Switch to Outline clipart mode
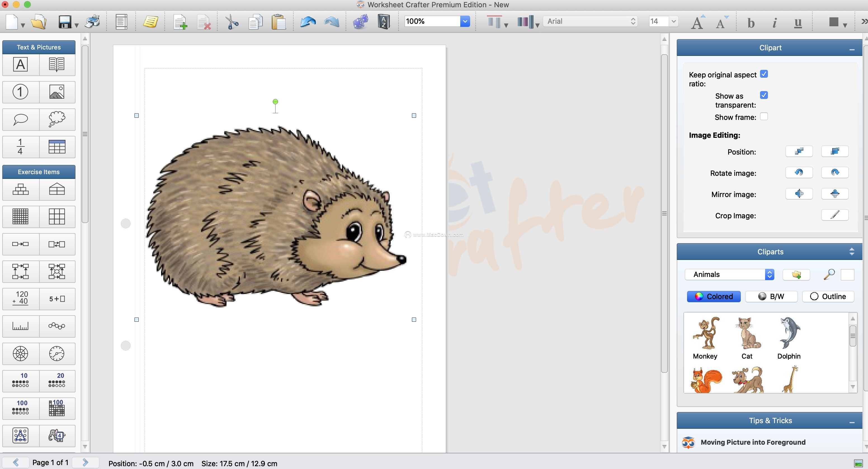The width and height of the screenshot is (868, 469). 828,297
